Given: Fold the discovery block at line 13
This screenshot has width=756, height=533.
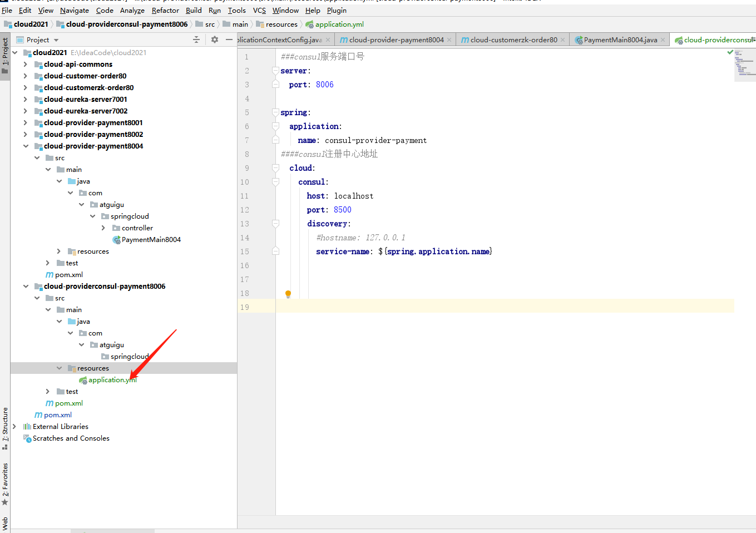Looking at the screenshot, I should 275,224.
